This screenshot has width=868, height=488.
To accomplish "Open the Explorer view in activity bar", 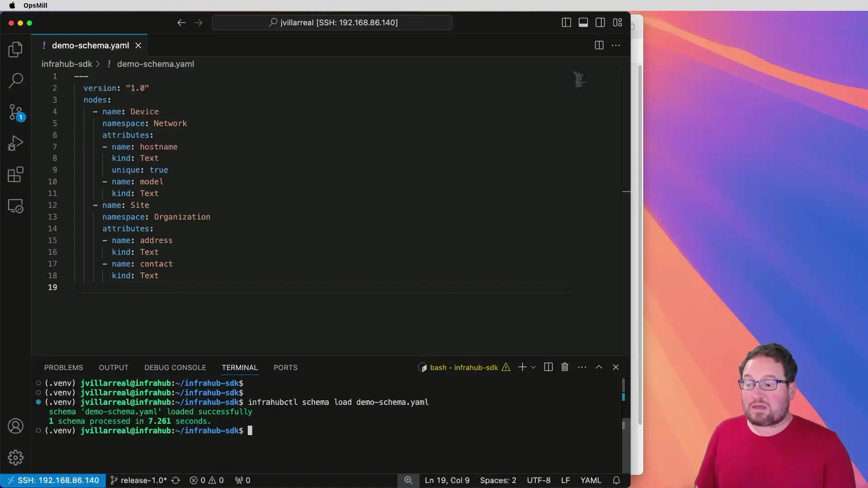I will click(15, 49).
